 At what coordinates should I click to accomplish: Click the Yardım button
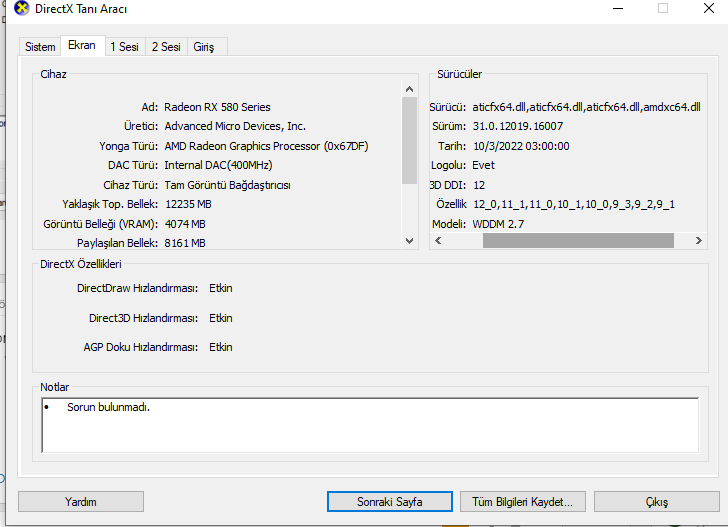81,502
